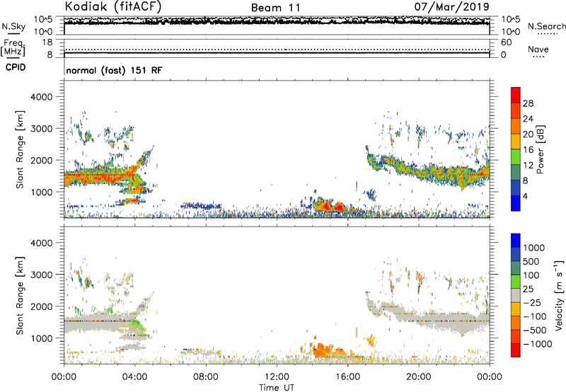Click the '4' label on Power color bar

click(x=526, y=196)
